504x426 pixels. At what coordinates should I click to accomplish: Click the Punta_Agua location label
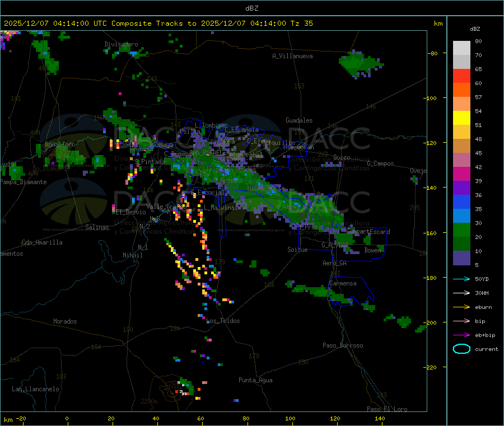[x=255, y=381]
